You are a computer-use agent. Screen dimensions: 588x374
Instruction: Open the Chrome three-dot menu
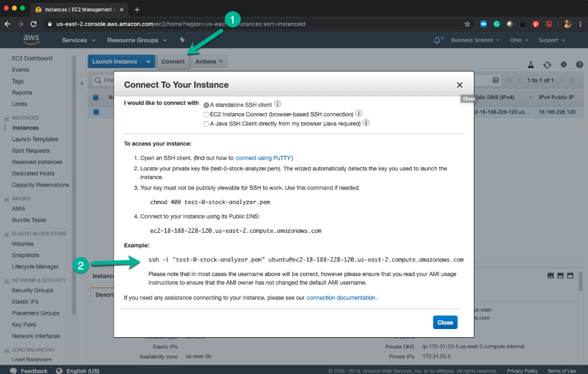coord(580,24)
